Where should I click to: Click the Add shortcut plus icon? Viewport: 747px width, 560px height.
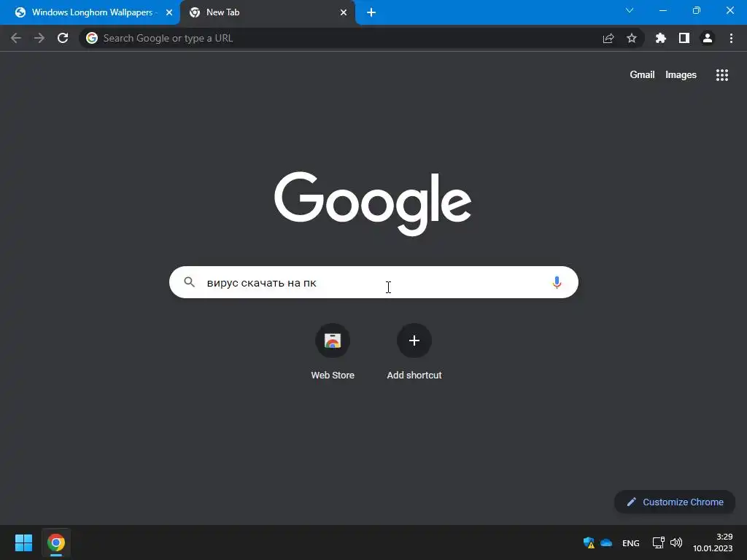[414, 341]
